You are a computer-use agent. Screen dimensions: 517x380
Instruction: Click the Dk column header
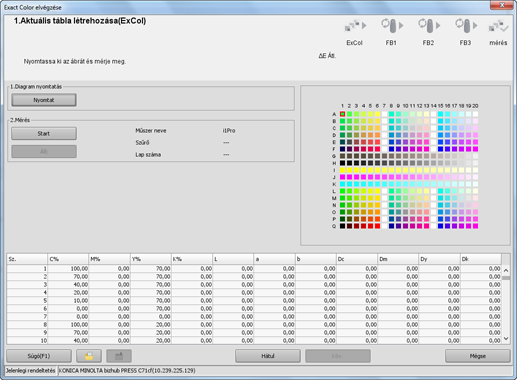coord(480,259)
